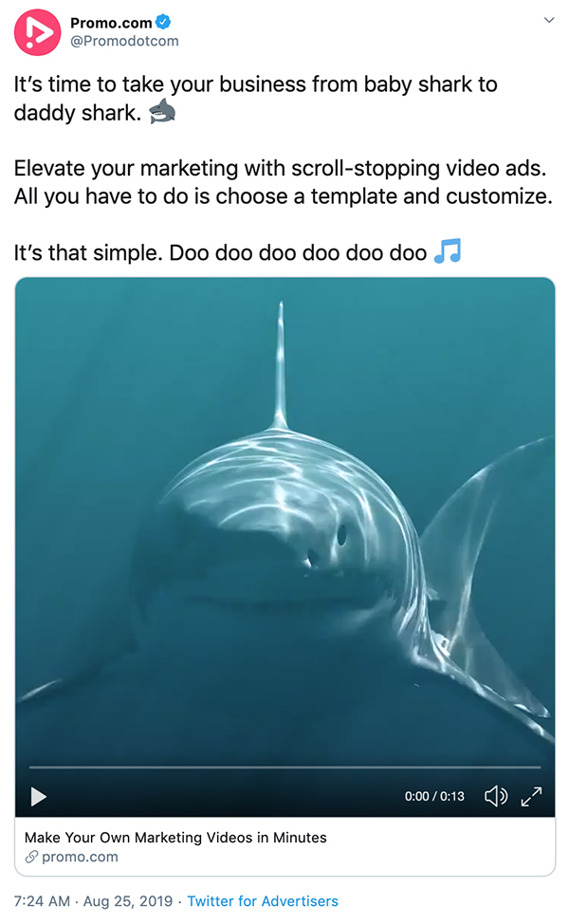Click the 'Elevate your marketing' tweet paragraph
The image size is (569, 924).
tap(284, 182)
